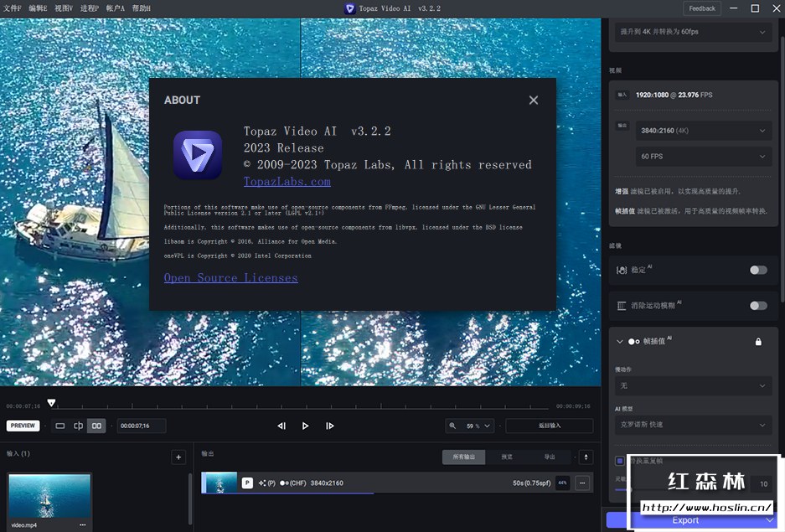Click the timeline playhead marker

pos(51,402)
